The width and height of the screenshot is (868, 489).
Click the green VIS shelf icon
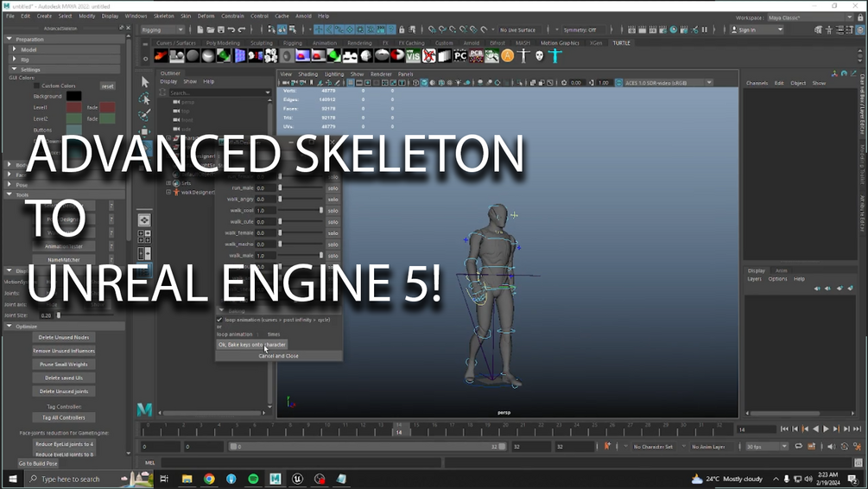coord(413,55)
